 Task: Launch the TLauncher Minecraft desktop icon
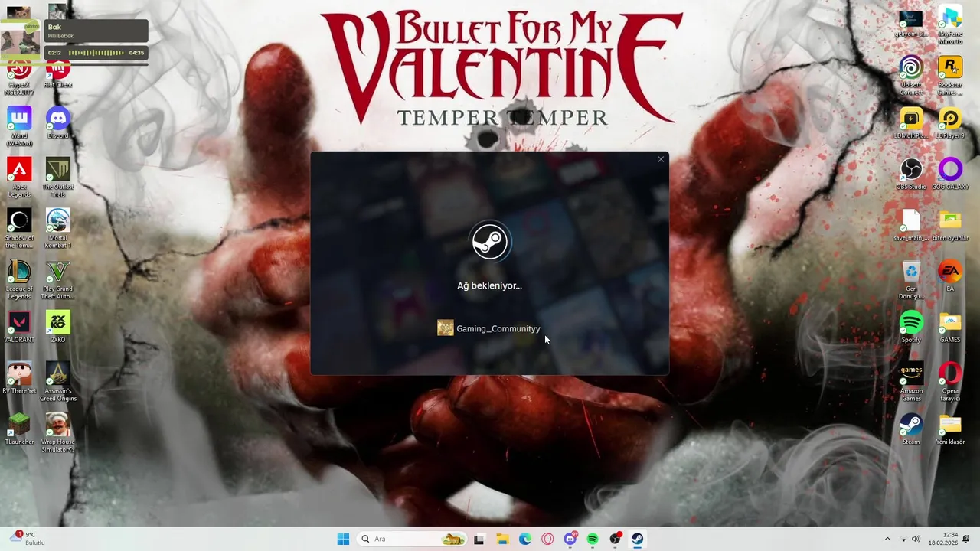19,429
